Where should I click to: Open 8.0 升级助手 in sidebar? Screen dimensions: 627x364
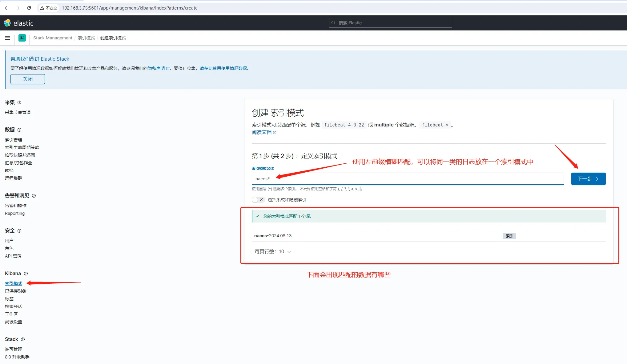[x=17, y=357]
